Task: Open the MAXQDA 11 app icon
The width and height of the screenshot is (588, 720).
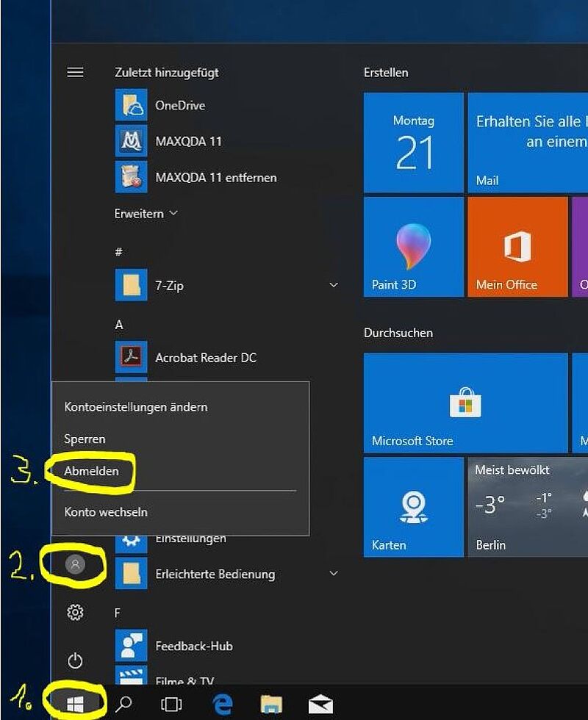Action: pos(132,141)
